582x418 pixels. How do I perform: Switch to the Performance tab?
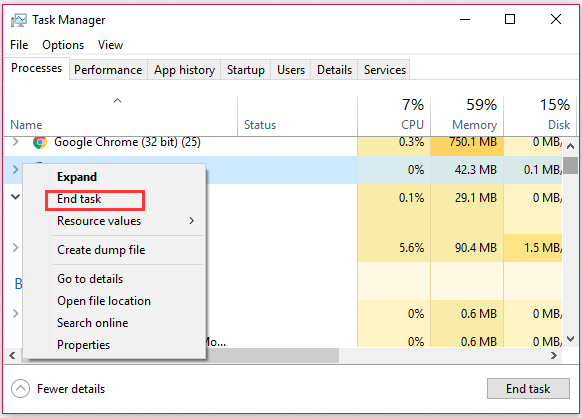[x=108, y=70]
